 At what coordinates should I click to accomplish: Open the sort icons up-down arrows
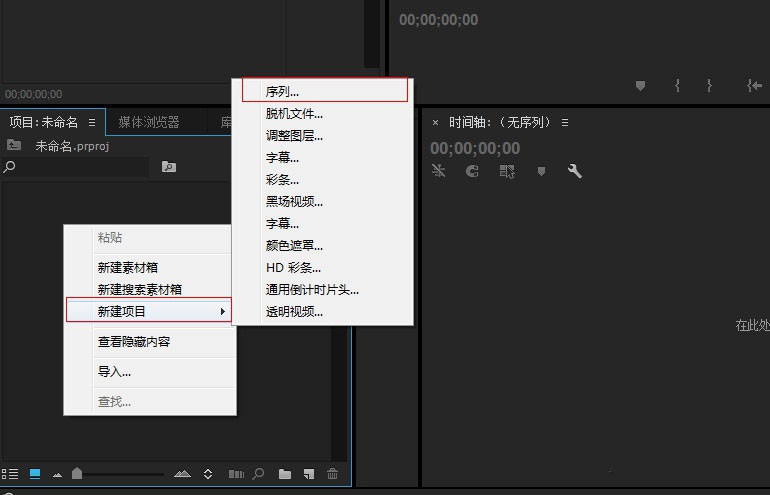click(x=208, y=474)
